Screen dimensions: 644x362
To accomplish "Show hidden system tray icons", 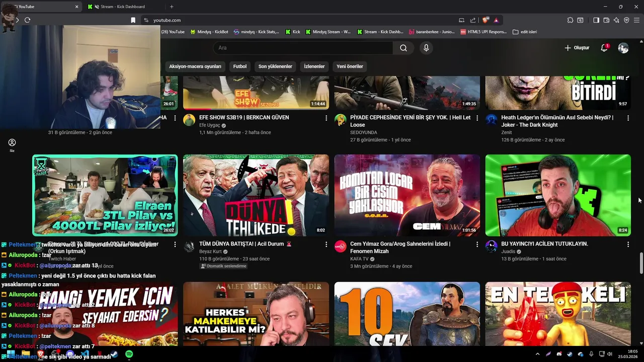I will (537, 354).
